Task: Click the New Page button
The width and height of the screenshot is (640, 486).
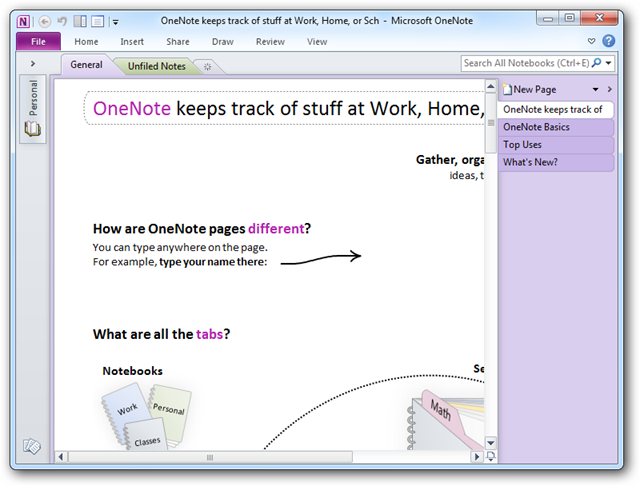Action: click(x=529, y=89)
